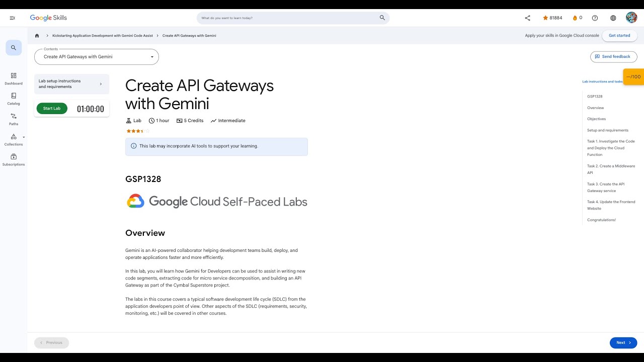Click the 'Create API Gateways with Gemini' title
The image size is (644, 362).
(199, 95)
